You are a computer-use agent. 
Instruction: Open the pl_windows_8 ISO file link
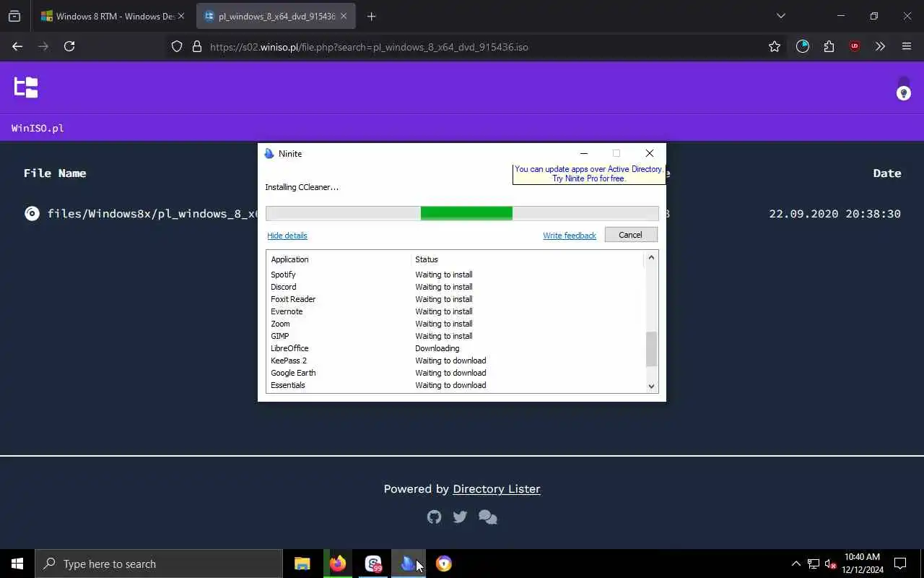pos(152,214)
